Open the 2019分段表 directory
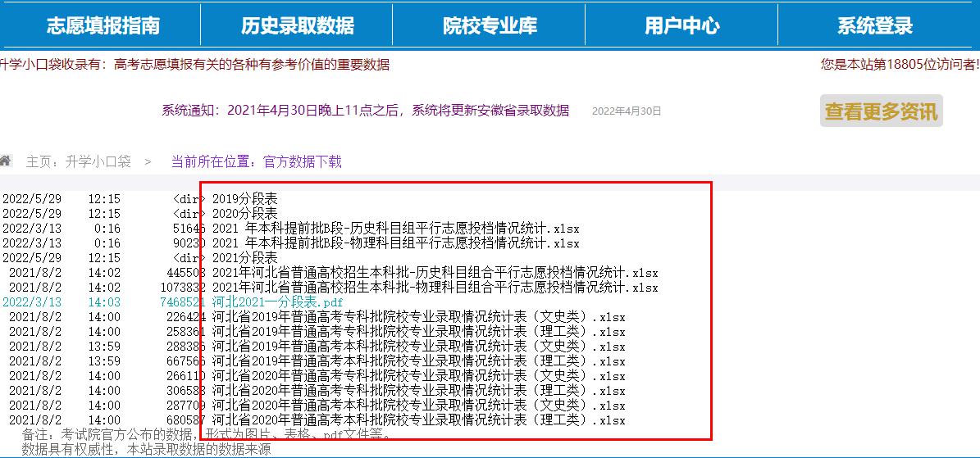 pyautogui.click(x=244, y=199)
